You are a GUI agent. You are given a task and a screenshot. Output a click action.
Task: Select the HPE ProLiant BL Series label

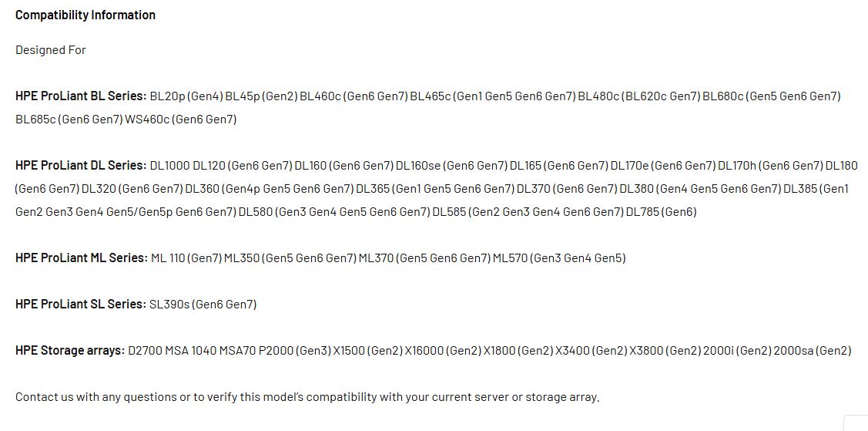coord(81,96)
